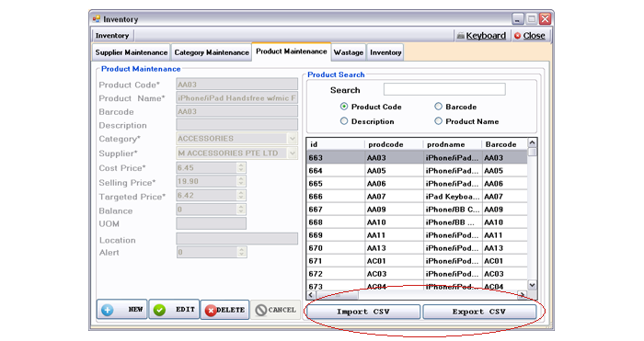Click the horizontal scrollbar left arrow
The image size is (644, 341).
coord(311,295)
